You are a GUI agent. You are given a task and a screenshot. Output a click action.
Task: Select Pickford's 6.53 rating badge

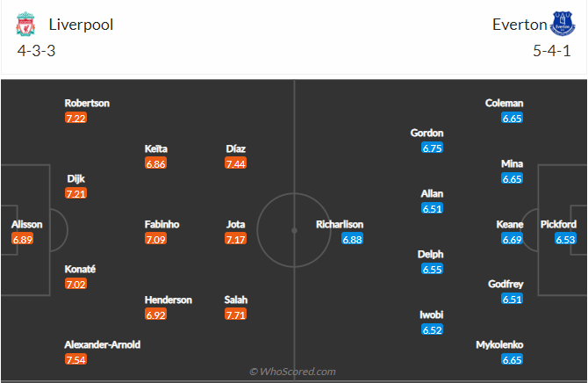coord(565,239)
